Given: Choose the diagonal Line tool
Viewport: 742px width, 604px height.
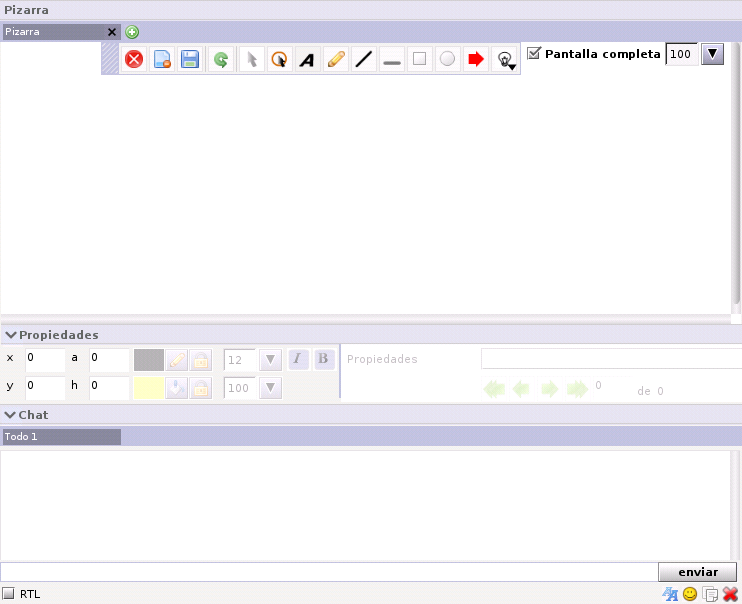Looking at the screenshot, I should coord(364,60).
